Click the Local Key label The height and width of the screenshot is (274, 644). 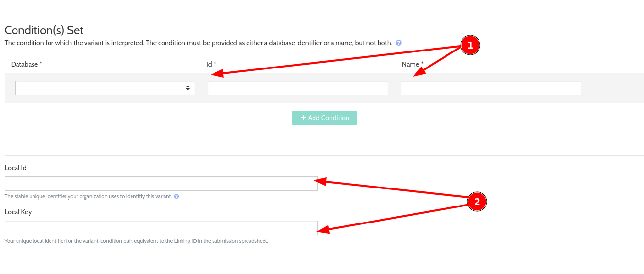[x=18, y=212]
